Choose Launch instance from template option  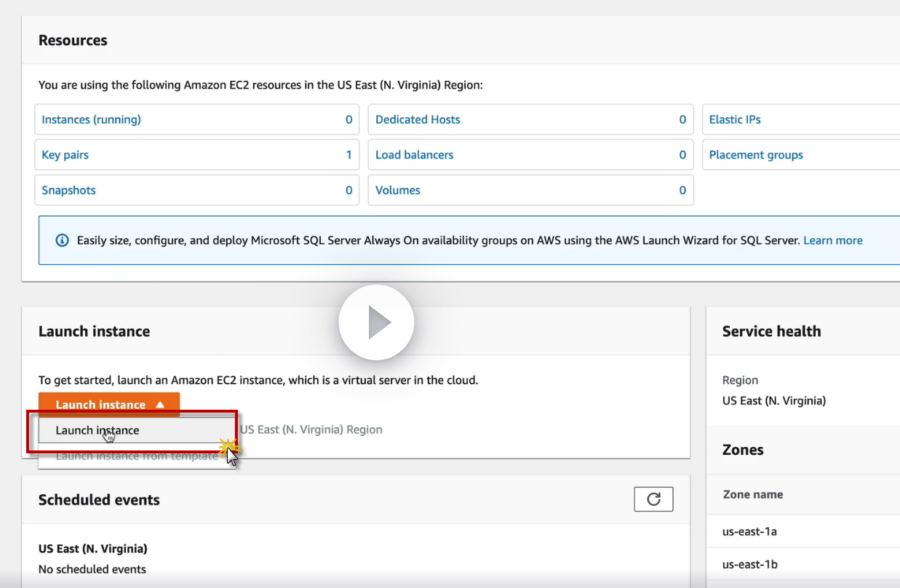pyautogui.click(x=136, y=456)
